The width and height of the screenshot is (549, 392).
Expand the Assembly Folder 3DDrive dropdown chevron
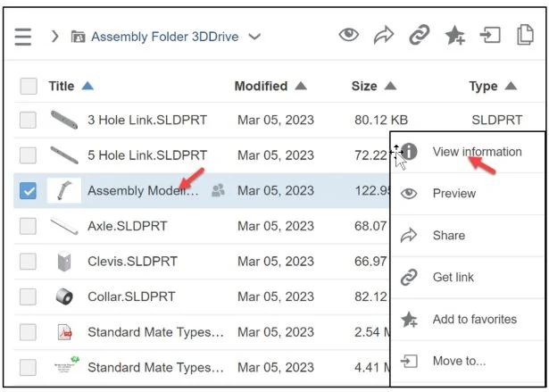pyautogui.click(x=255, y=37)
